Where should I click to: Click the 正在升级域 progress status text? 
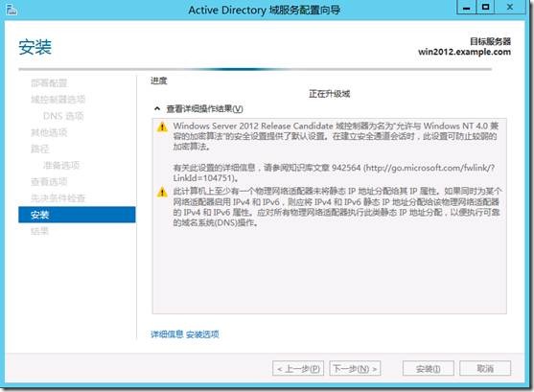[x=330, y=94]
